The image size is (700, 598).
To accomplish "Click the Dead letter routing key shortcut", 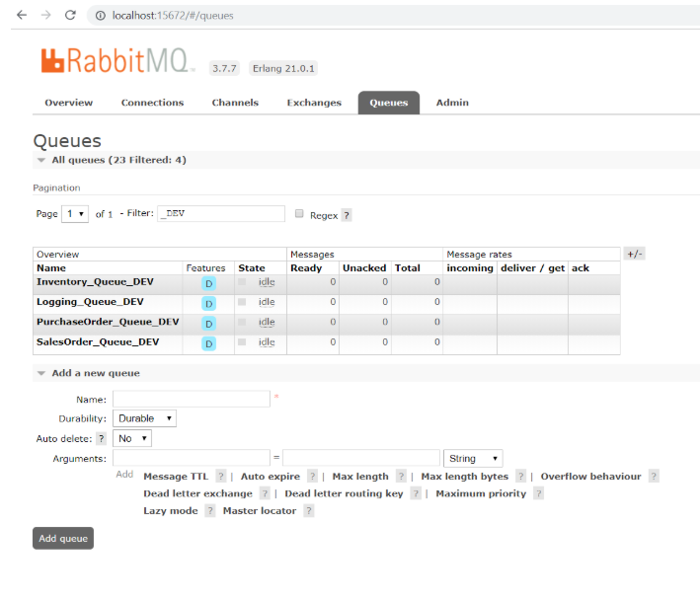I will tap(344, 493).
